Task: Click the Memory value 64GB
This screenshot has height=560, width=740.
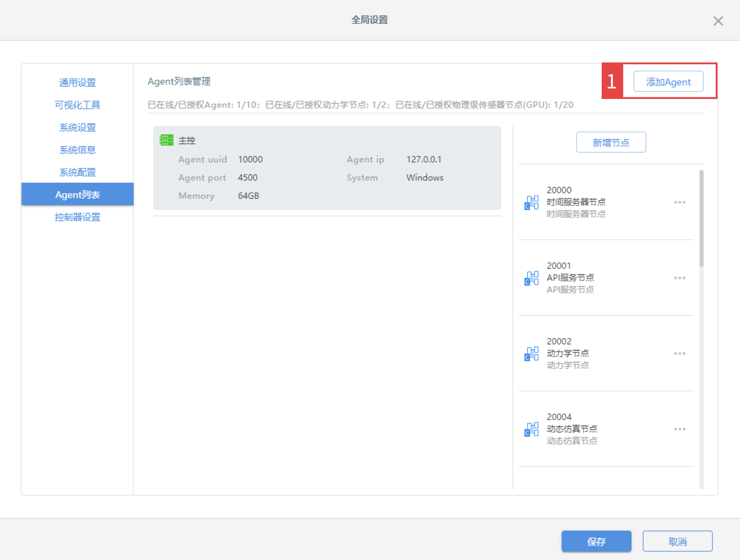Action: 249,196
